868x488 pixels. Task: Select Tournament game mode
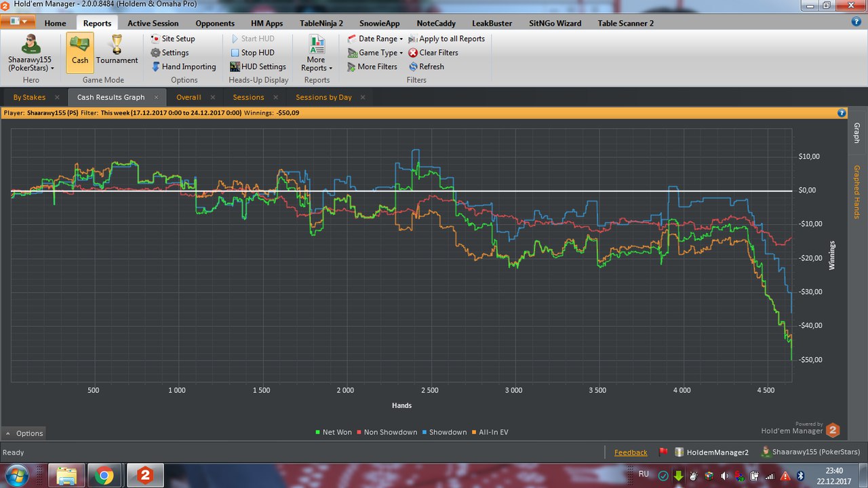point(117,50)
